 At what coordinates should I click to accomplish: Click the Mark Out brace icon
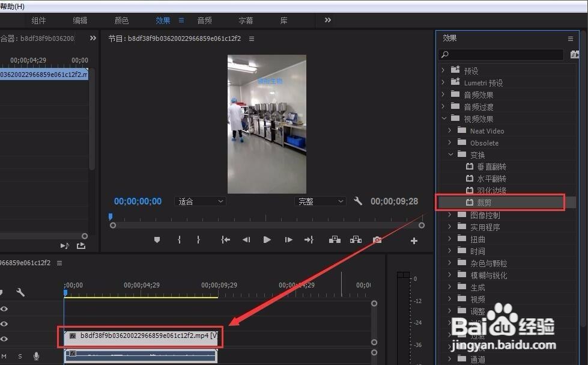pos(198,239)
